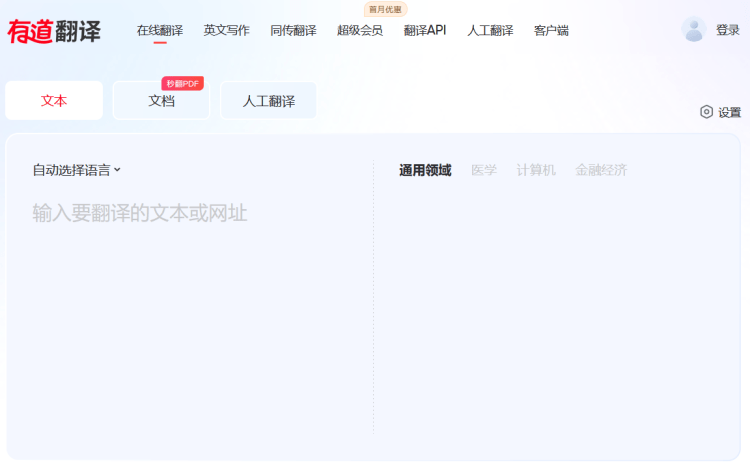750x469 pixels.
Task: Expand the 自动选择语言 language dropdown
Action: pyautogui.click(x=77, y=170)
